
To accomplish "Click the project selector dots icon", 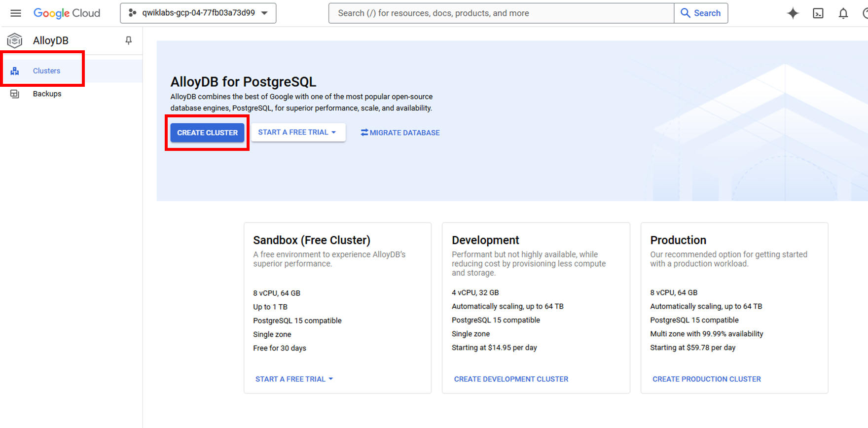I will [132, 13].
